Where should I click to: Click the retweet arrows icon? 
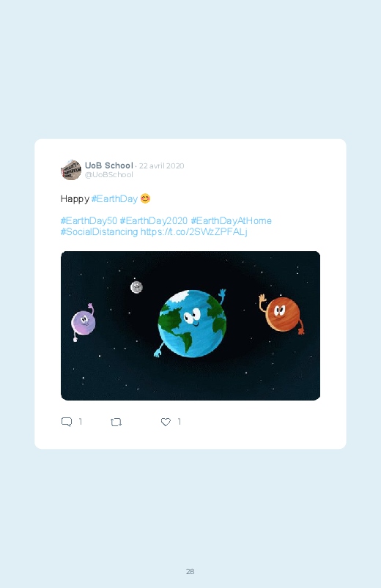[x=116, y=423]
